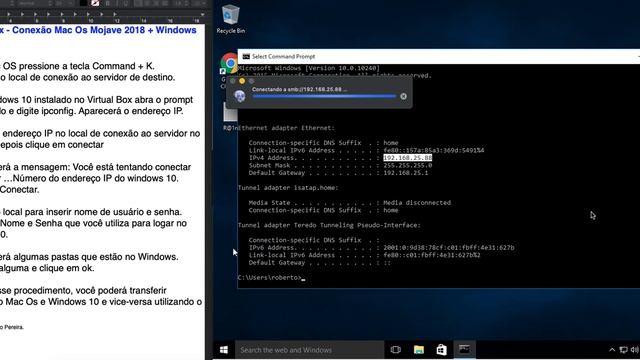Open the volume tray icon
This screenshot has height=360, width=640.
(634, 350)
